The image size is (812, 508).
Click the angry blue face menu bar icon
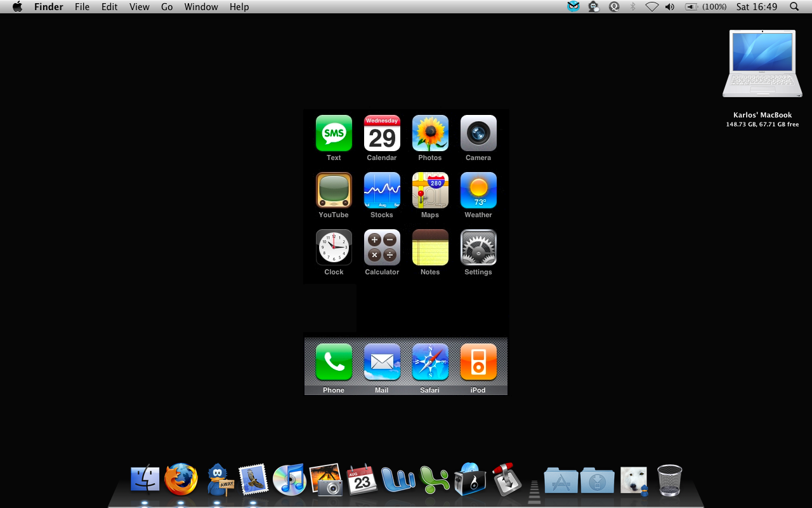coord(573,6)
